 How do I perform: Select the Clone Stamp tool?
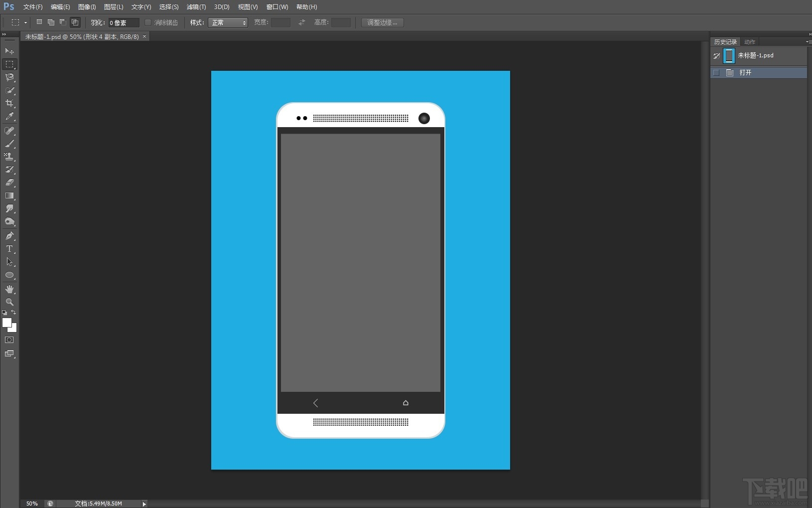click(9, 157)
